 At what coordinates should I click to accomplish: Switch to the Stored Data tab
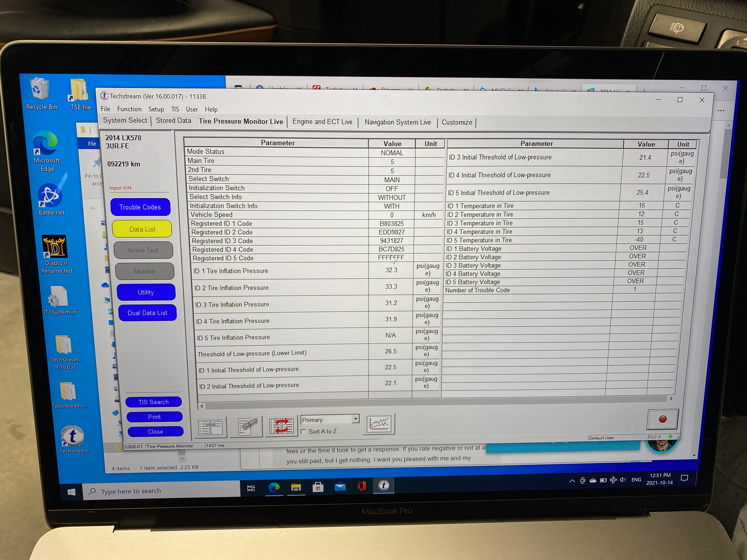coord(173,121)
